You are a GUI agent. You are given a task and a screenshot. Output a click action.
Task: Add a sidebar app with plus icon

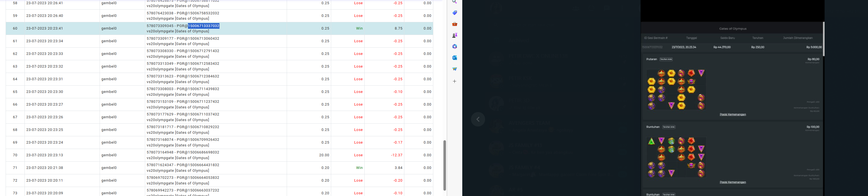[455, 81]
